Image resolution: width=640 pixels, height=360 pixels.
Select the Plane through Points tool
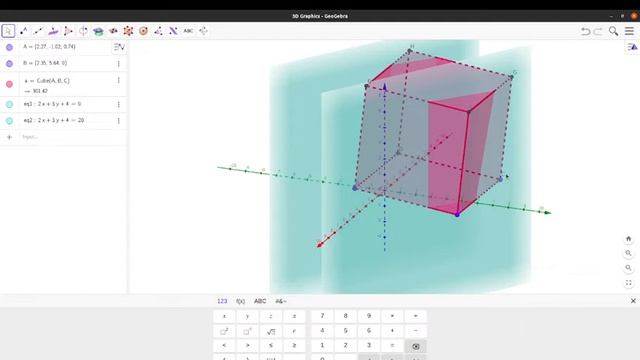(x=113, y=31)
